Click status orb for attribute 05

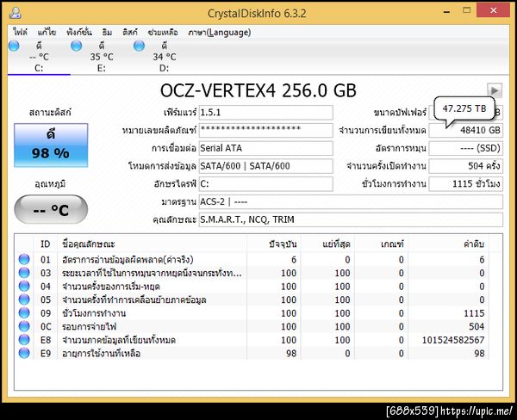pos(24,300)
